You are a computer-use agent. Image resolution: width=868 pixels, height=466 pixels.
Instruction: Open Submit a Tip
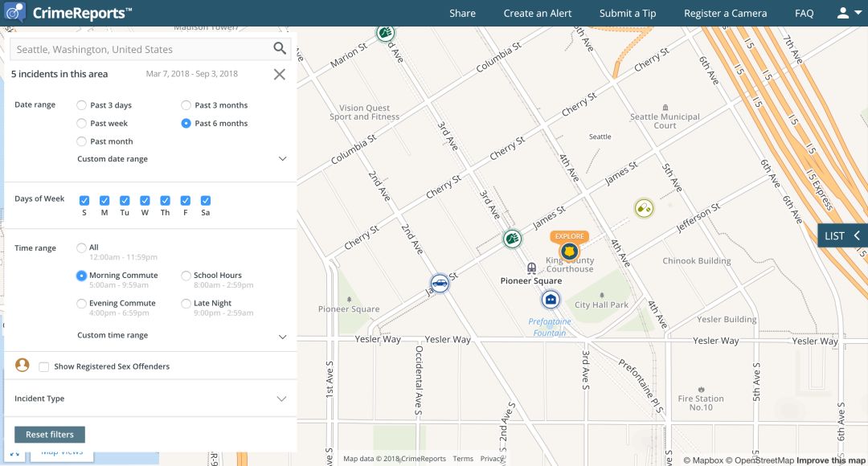click(628, 14)
